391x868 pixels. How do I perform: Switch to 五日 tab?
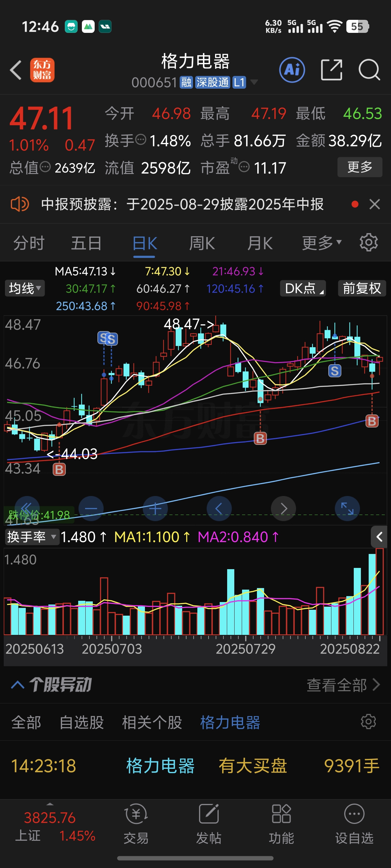click(x=86, y=243)
